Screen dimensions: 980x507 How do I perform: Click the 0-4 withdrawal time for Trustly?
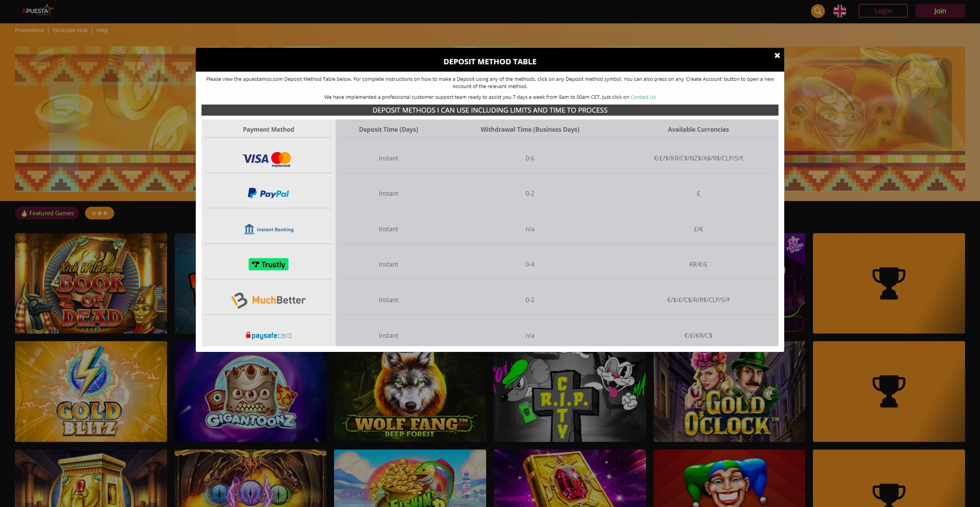(x=530, y=264)
